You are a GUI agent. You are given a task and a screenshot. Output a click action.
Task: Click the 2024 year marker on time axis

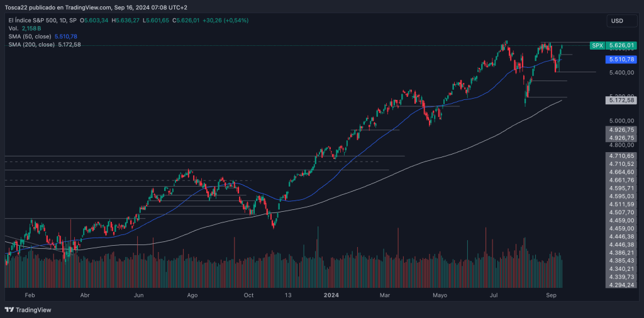point(331,294)
